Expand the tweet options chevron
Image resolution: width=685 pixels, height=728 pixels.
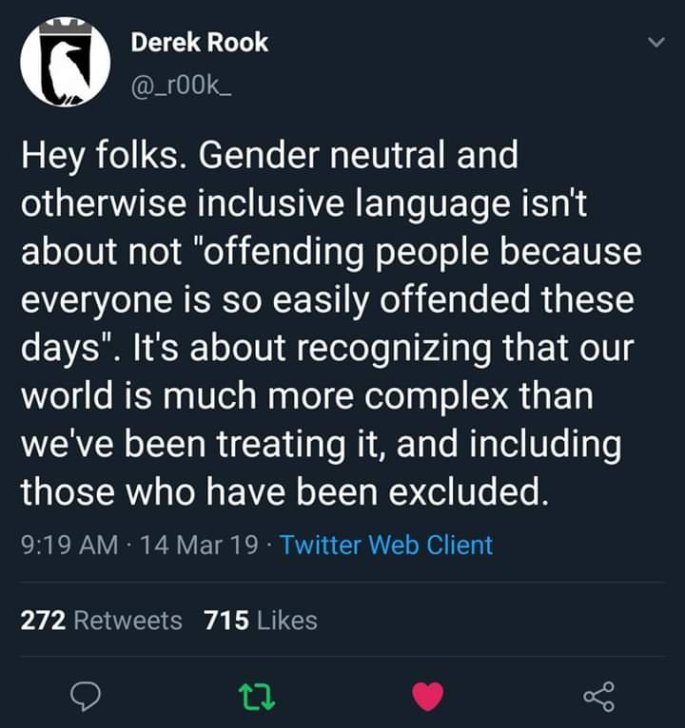pyautogui.click(x=655, y=44)
